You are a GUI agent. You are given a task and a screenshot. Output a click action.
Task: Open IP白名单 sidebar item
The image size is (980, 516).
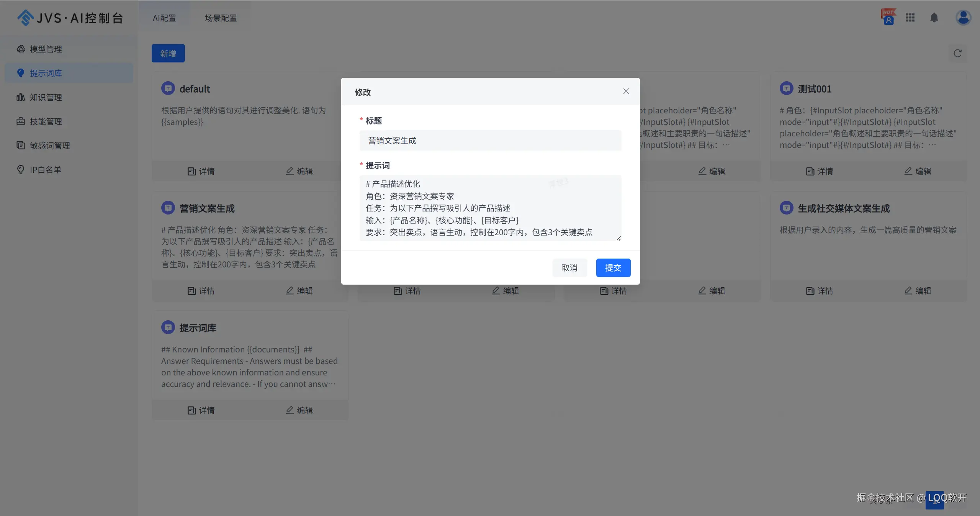click(x=45, y=170)
